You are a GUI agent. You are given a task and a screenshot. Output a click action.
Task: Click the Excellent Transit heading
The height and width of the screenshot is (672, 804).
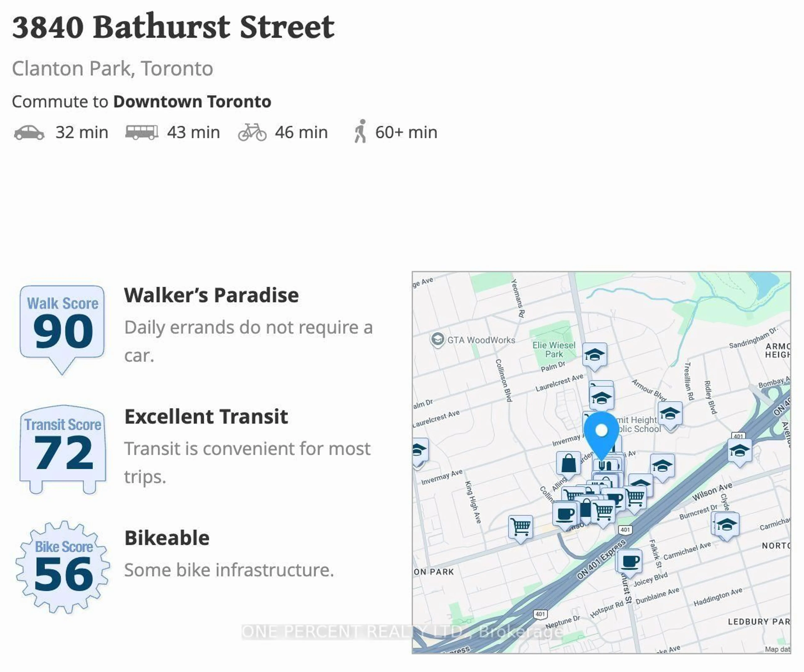pyautogui.click(x=206, y=416)
